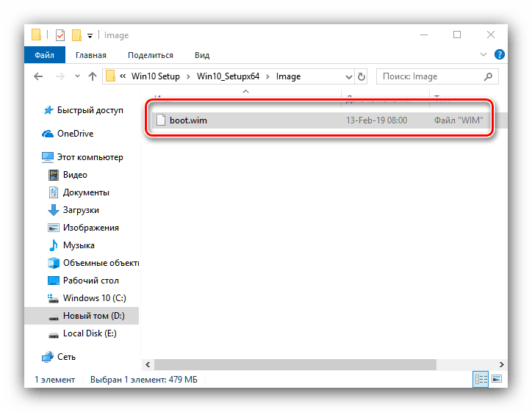Image resolution: width=532 pixels, height=412 pixels.
Task: Click the horizontal scrollbar left arrow
Action: pos(148,365)
